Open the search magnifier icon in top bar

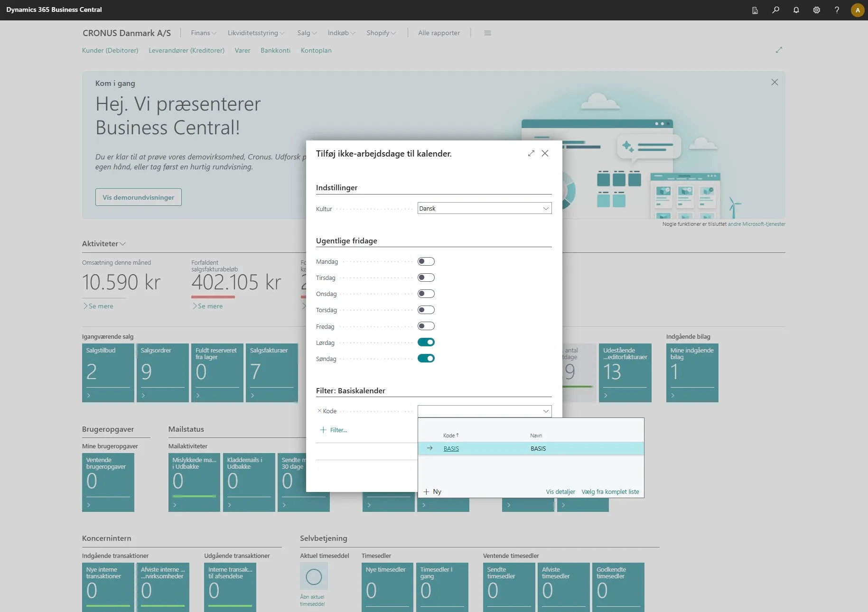(775, 10)
